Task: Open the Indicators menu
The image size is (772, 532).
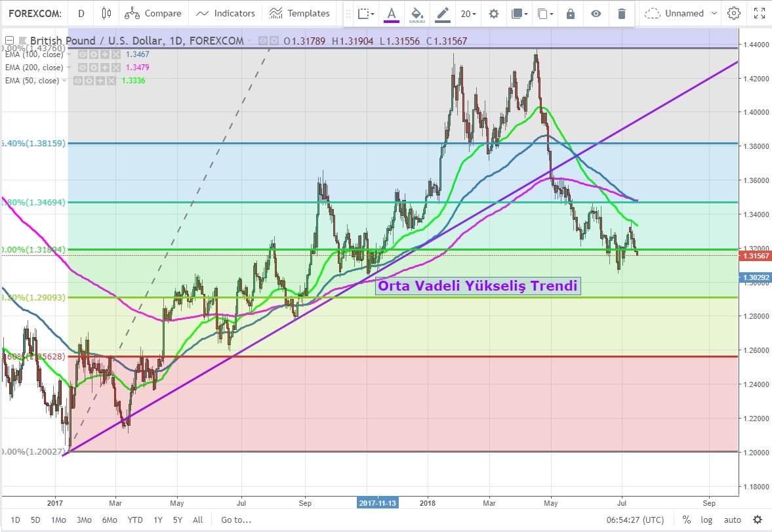Action: tap(226, 13)
